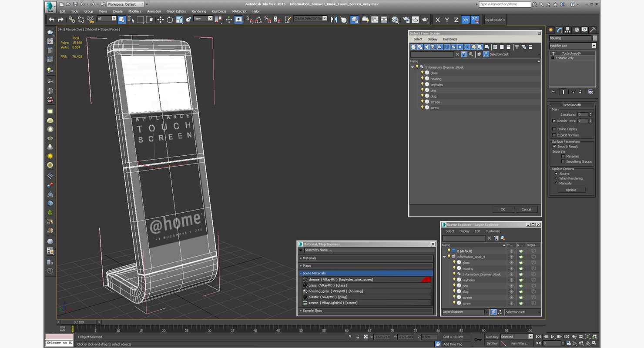This screenshot has height=348, width=644.
Task: Click the time slider 0 / 100 handle
Action: [x=79, y=322]
